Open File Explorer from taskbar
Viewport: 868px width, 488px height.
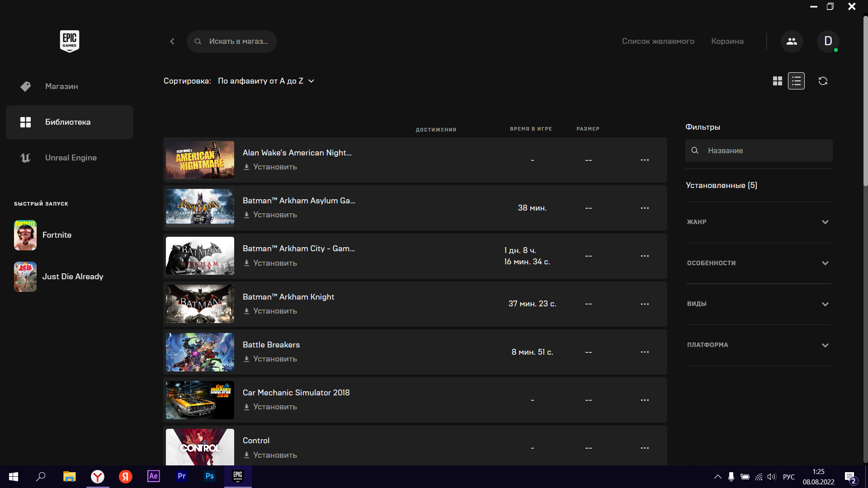(x=69, y=476)
